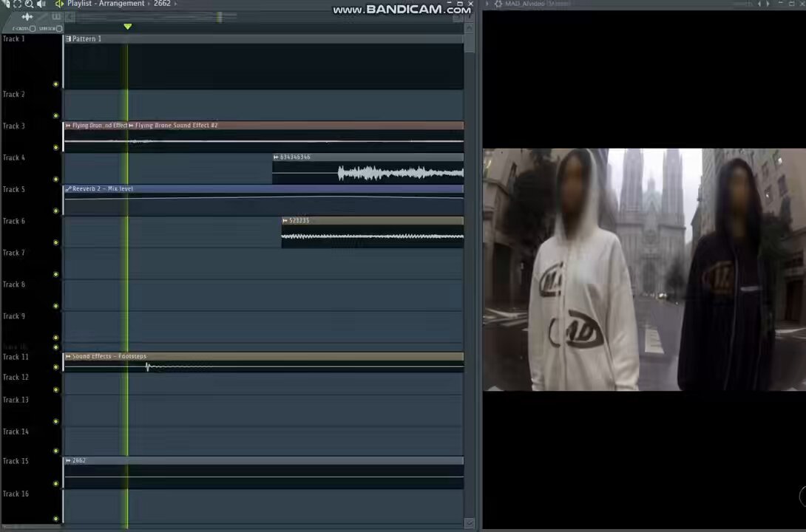Mute Track 4 using its green dot
Image resolution: width=806 pixels, height=532 pixels.
pyautogui.click(x=56, y=180)
